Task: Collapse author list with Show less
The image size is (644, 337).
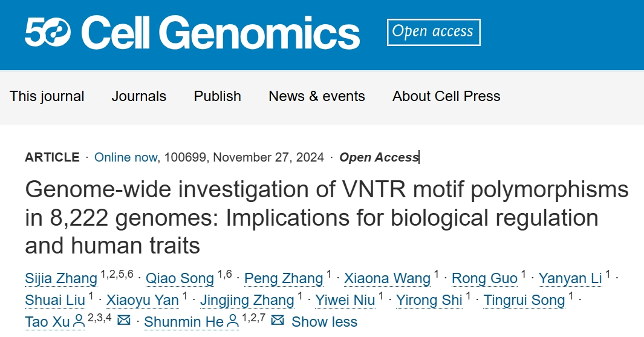Action: tap(325, 322)
